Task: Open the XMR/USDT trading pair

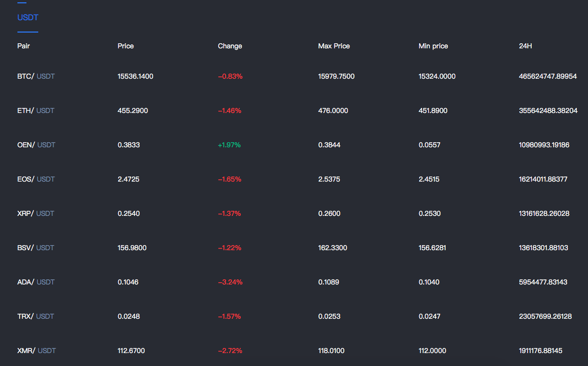Action: tap(37, 351)
